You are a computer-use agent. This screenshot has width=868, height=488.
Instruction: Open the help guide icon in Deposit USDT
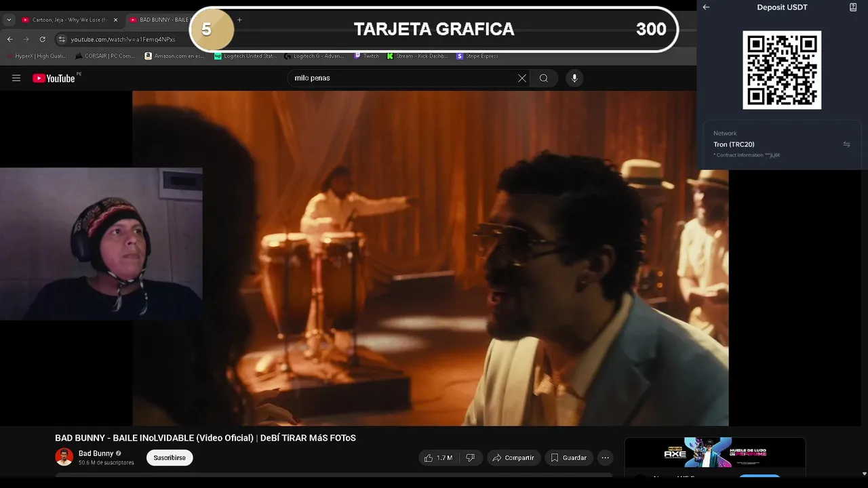[853, 7]
